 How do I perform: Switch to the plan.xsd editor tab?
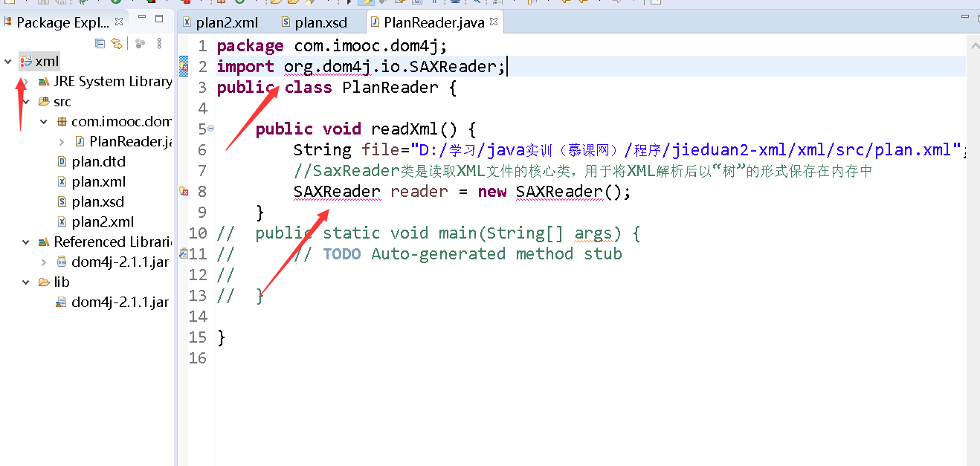pyautogui.click(x=315, y=22)
